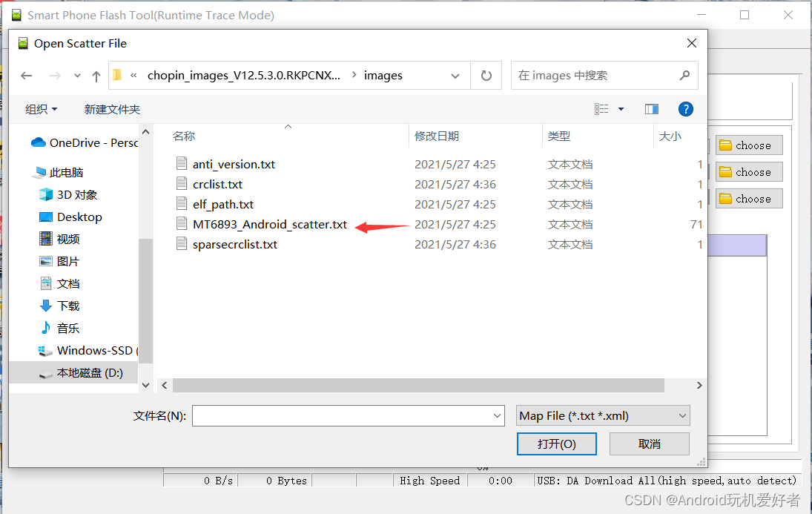This screenshot has width=812, height=514.
Task: Sort by 名称 column header
Action: pyautogui.click(x=184, y=136)
